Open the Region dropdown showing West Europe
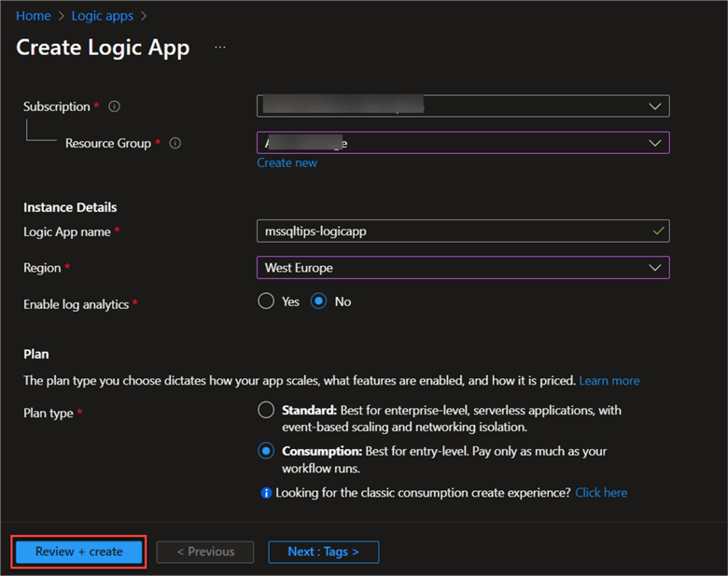This screenshot has width=728, height=576. tap(463, 268)
